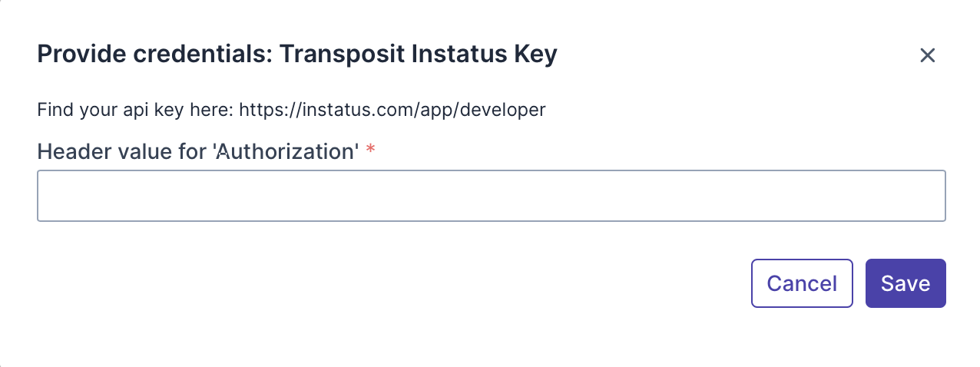Click the X icon beside the dialog title
The height and width of the screenshot is (367, 980).
[927, 55]
